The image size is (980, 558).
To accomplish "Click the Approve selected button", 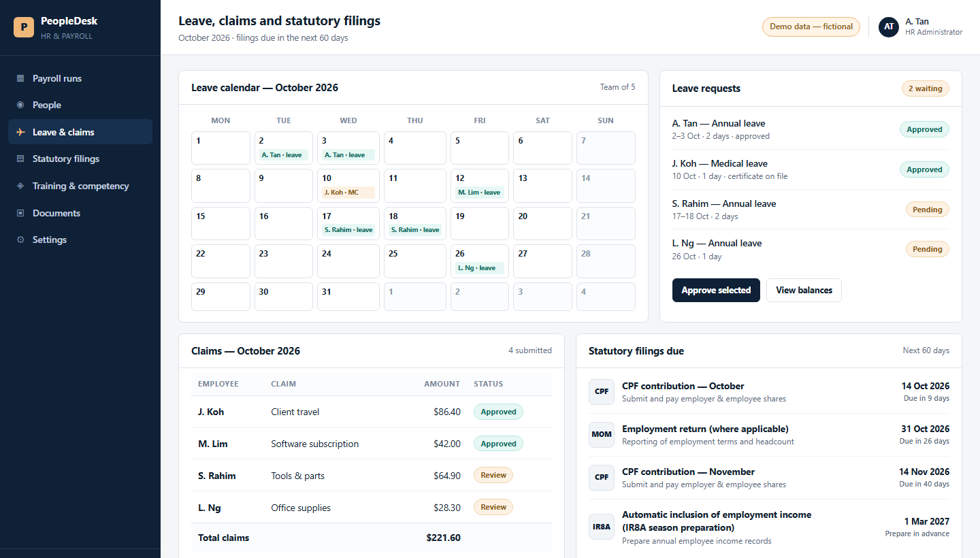I will pyautogui.click(x=716, y=290).
